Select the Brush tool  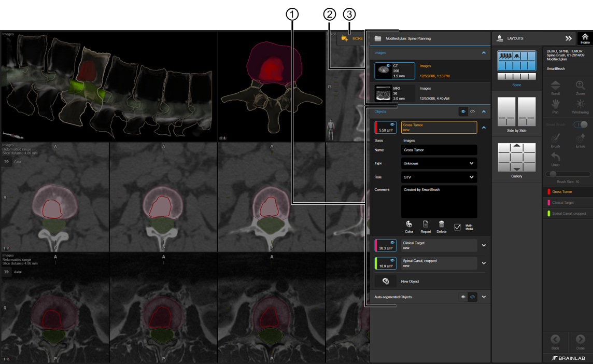click(x=555, y=141)
